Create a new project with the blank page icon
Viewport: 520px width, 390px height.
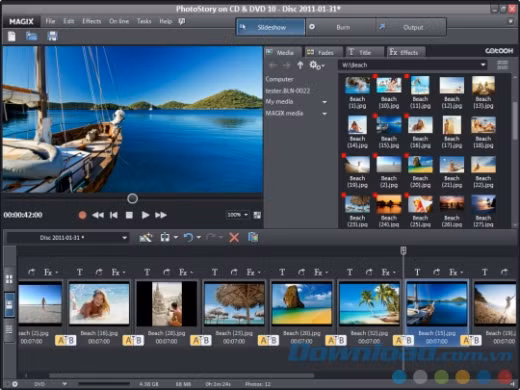(12, 36)
